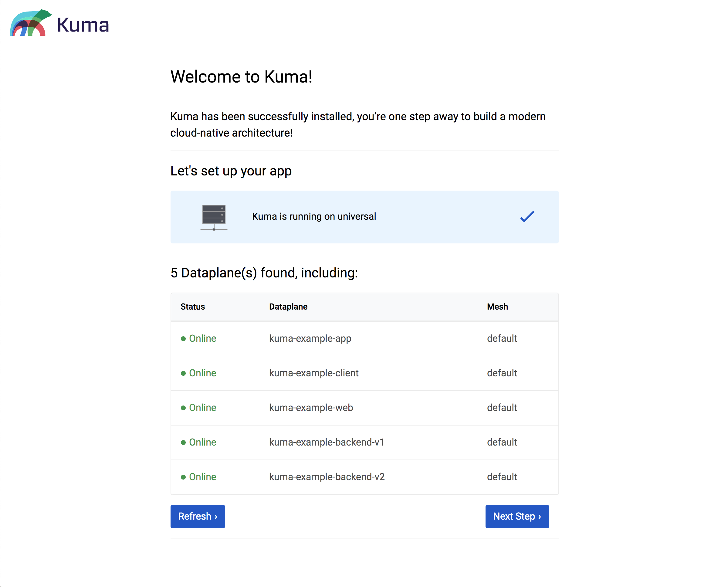Click the Status column header

pyautogui.click(x=192, y=307)
